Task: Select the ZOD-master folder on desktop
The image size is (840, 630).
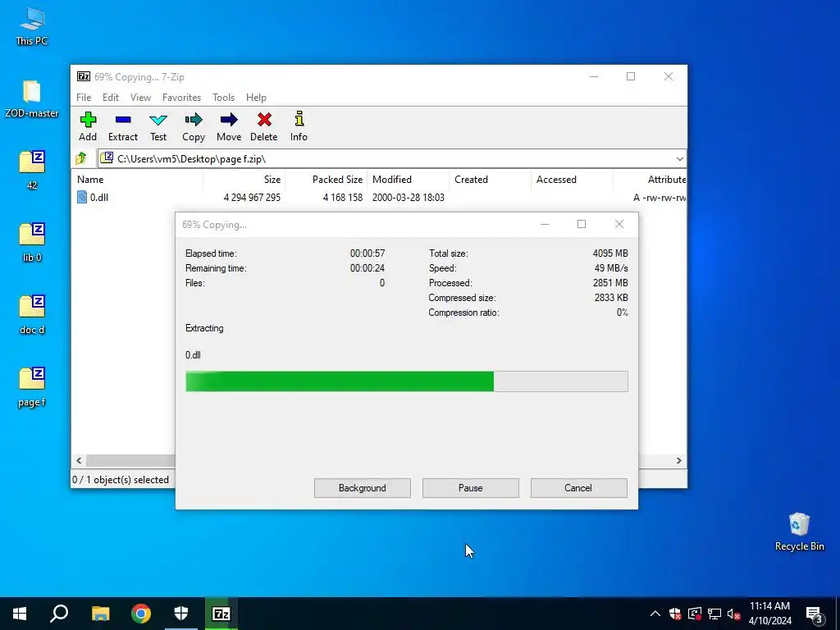Action: tap(32, 99)
